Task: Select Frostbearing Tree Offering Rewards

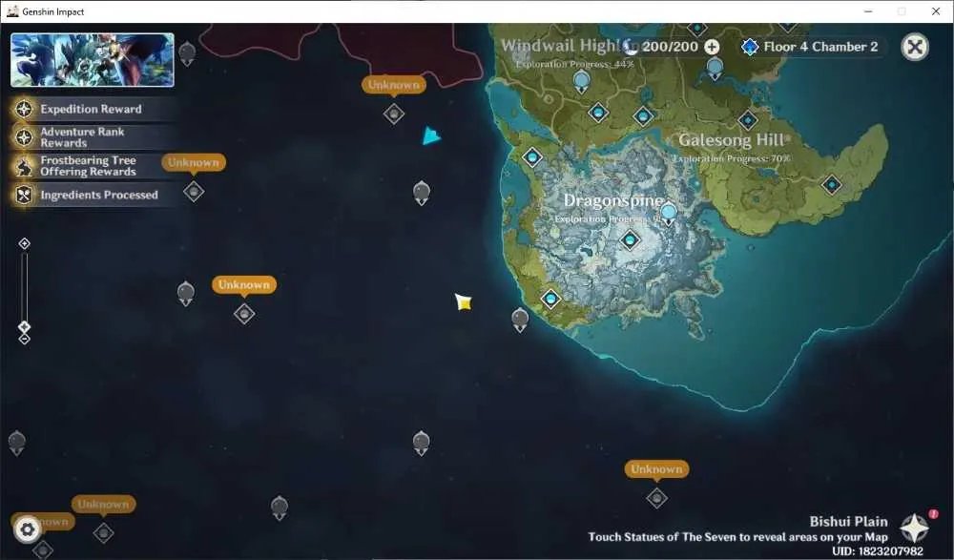Action: [92, 166]
